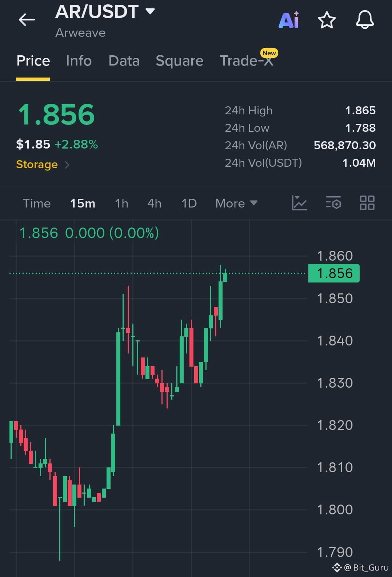This screenshot has width=392, height=577.
Task: Expand the AR/USDT pair selector arrow
Action: pyautogui.click(x=150, y=11)
